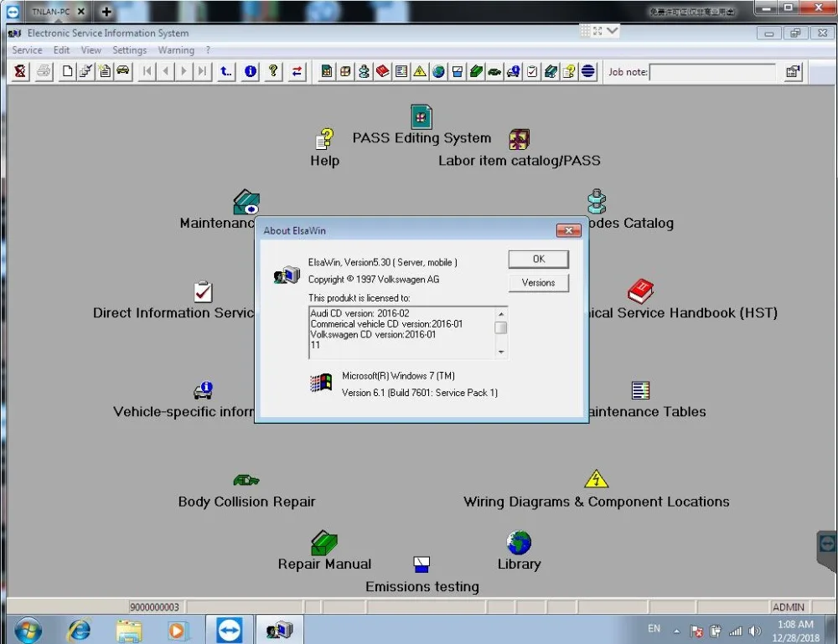Click the previous page arrow in toolbar

[x=166, y=71]
